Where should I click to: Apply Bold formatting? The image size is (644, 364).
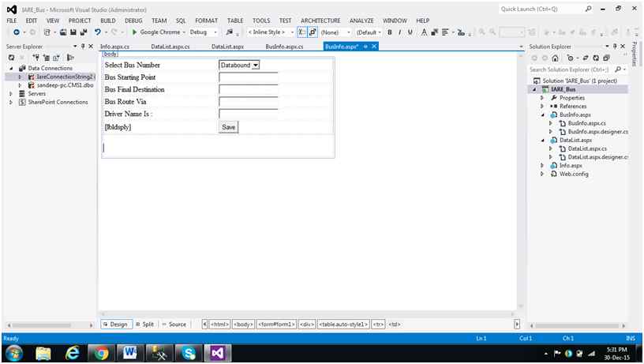click(389, 32)
